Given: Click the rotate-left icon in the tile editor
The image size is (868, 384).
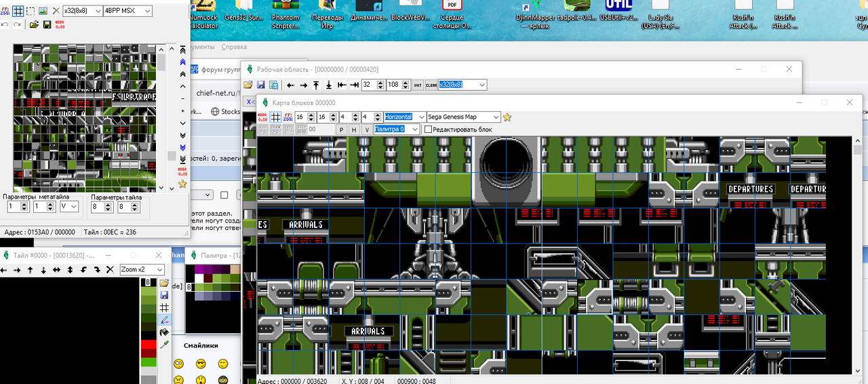Looking at the screenshot, I should coord(82,270).
